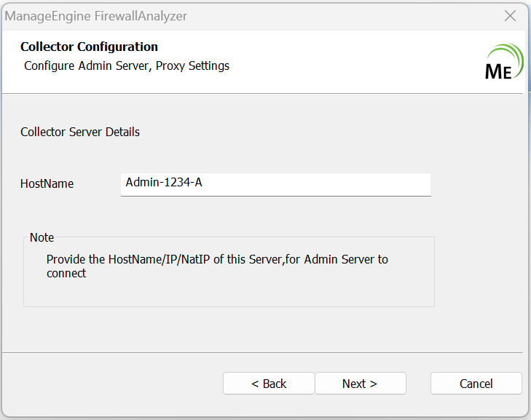This screenshot has height=420, width=531.
Task: Click the Collector Configuration heading
Action: pos(89,47)
